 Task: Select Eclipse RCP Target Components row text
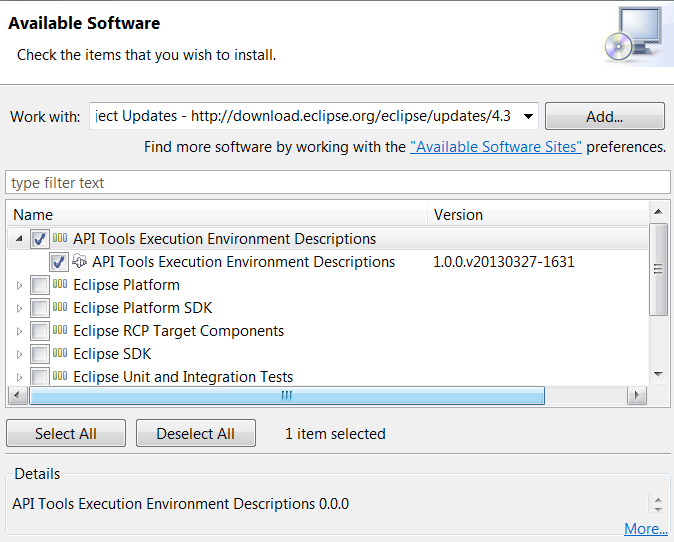point(178,331)
